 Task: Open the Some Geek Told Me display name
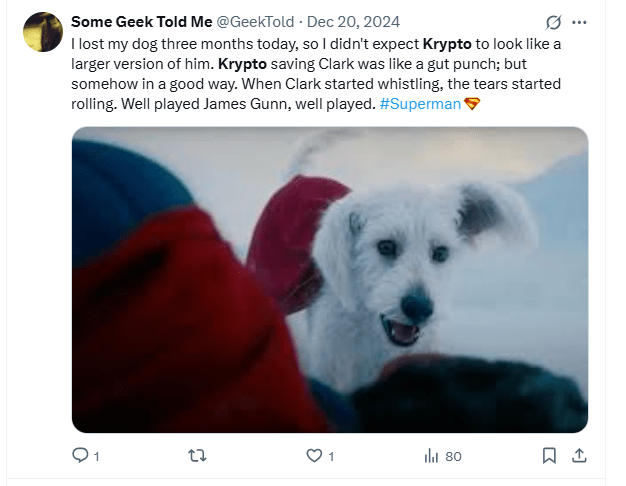pyautogui.click(x=141, y=22)
